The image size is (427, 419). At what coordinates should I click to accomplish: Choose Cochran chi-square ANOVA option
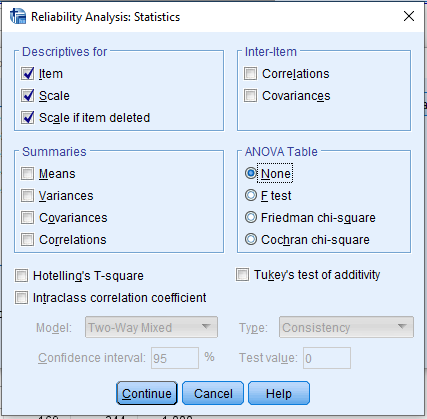(x=251, y=239)
